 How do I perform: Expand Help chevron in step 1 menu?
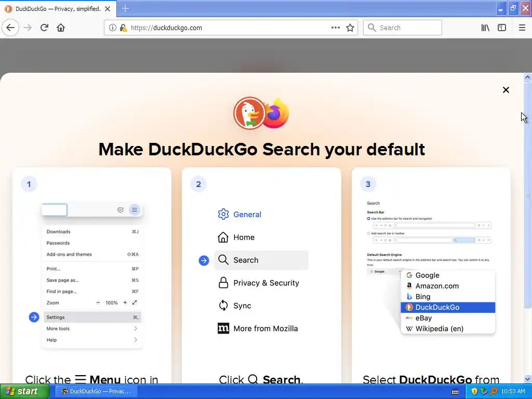pyautogui.click(x=136, y=340)
